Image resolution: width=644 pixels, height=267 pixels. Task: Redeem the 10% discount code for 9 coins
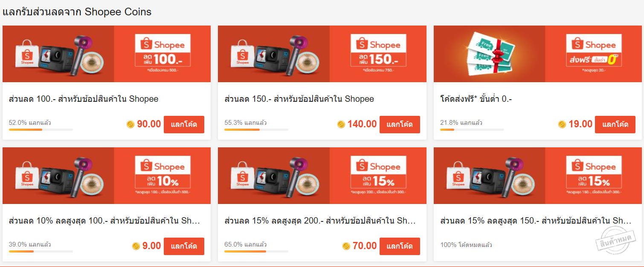[184, 246]
